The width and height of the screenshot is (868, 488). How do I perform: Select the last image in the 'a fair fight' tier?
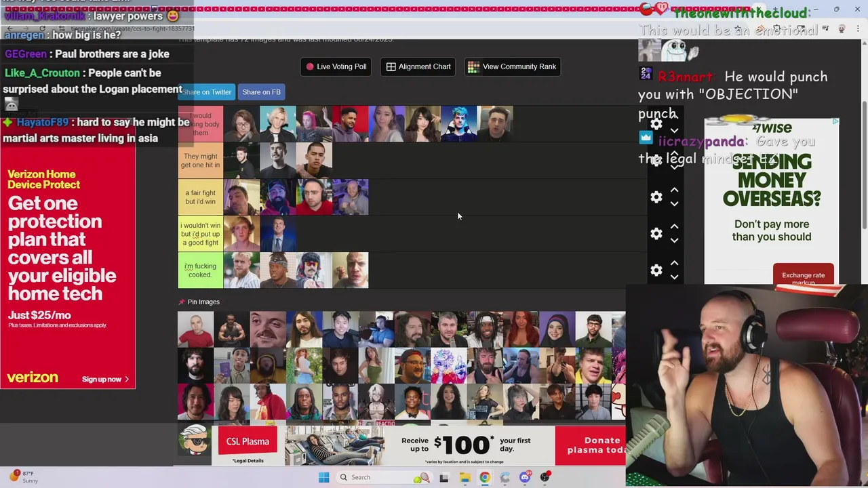click(x=351, y=197)
